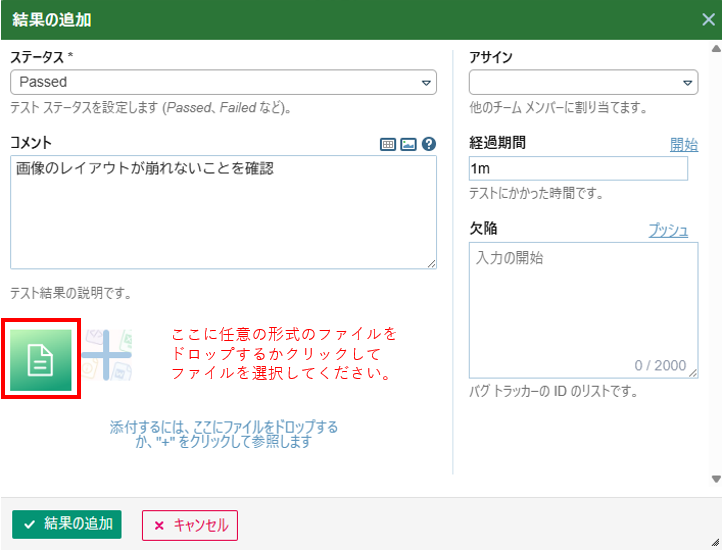Click into the コメント text area
The image size is (722, 551).
pos(223,212)
